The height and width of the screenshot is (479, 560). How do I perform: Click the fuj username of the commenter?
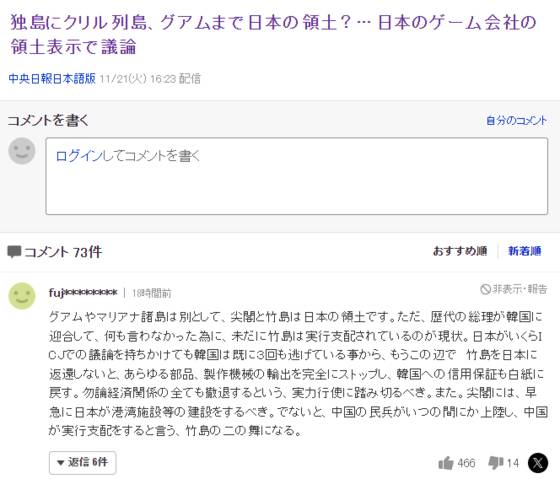point(83,293)
